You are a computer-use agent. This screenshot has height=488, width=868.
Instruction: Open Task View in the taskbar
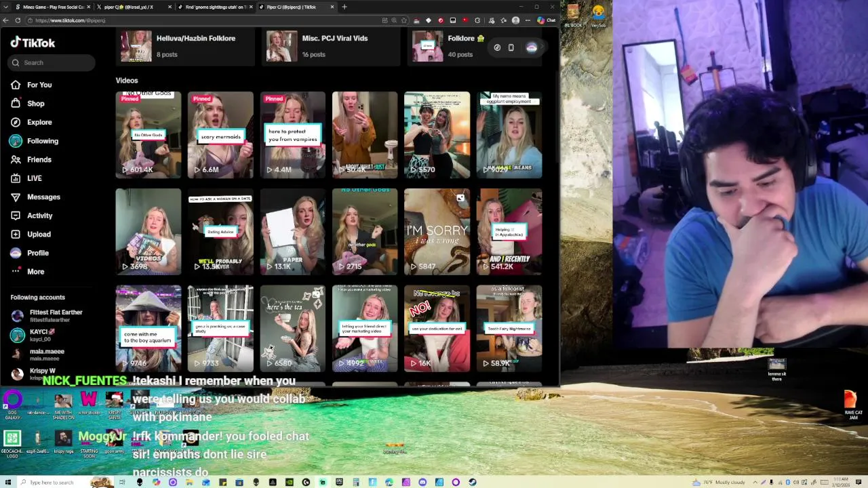123,482
